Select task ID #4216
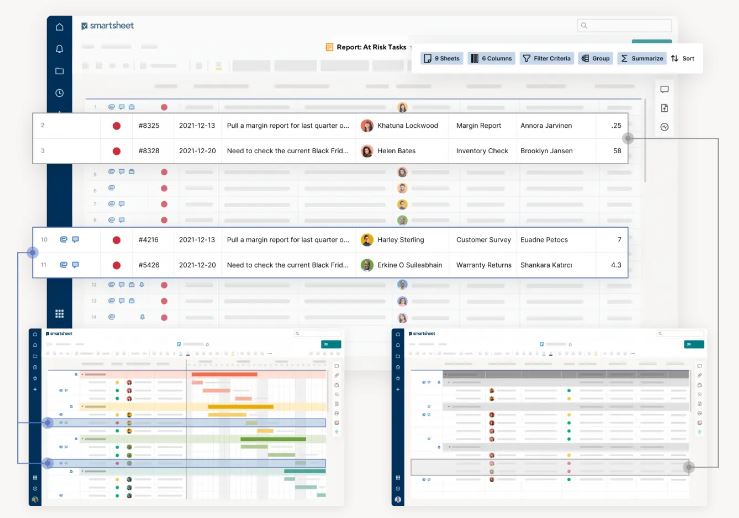Viewport: 739px width, 518px height. point(148,240)
